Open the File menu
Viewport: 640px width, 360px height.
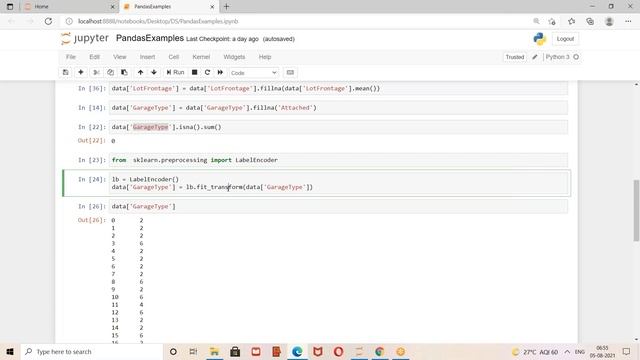pyautogui.click(x=71, y=57)
